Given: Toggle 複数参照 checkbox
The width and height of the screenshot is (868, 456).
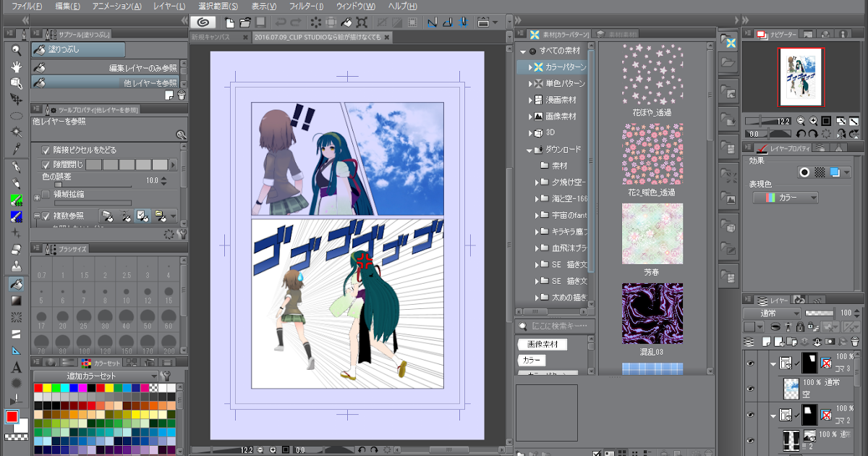Looking at the screenshot, I should [46, 216].
